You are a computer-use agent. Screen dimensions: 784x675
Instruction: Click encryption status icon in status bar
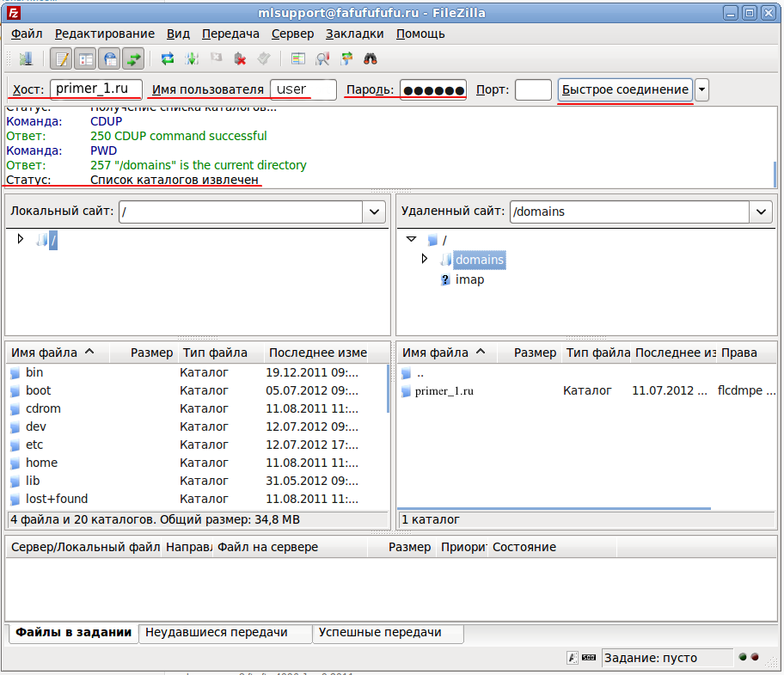[572, 658]
